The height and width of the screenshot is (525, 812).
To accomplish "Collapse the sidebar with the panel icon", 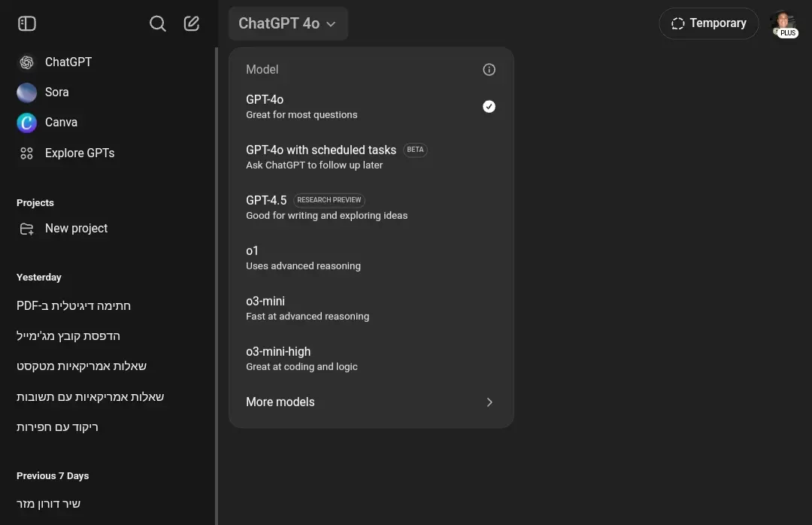I will pos(27,23).
